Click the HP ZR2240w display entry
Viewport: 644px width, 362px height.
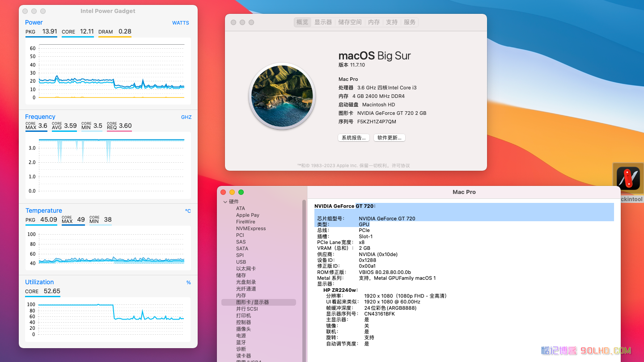coord(341,290)
